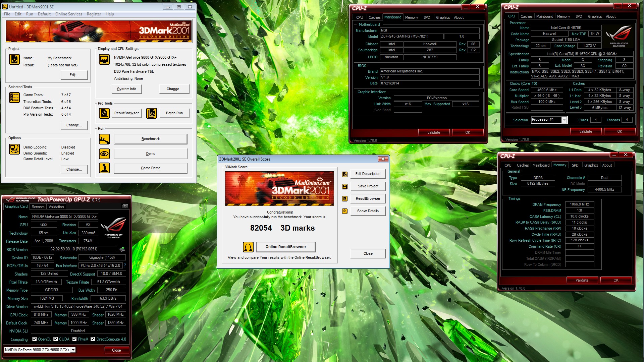Toggle the OpenCL checkbox in GPU-Z
This screenshot has height=362, width=644.
(34, 339)
